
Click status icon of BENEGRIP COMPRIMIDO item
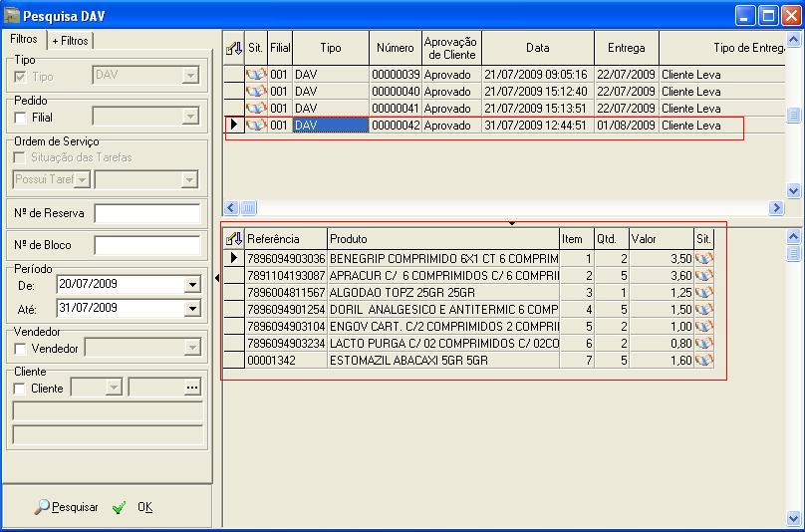click(x=704, y=259)
